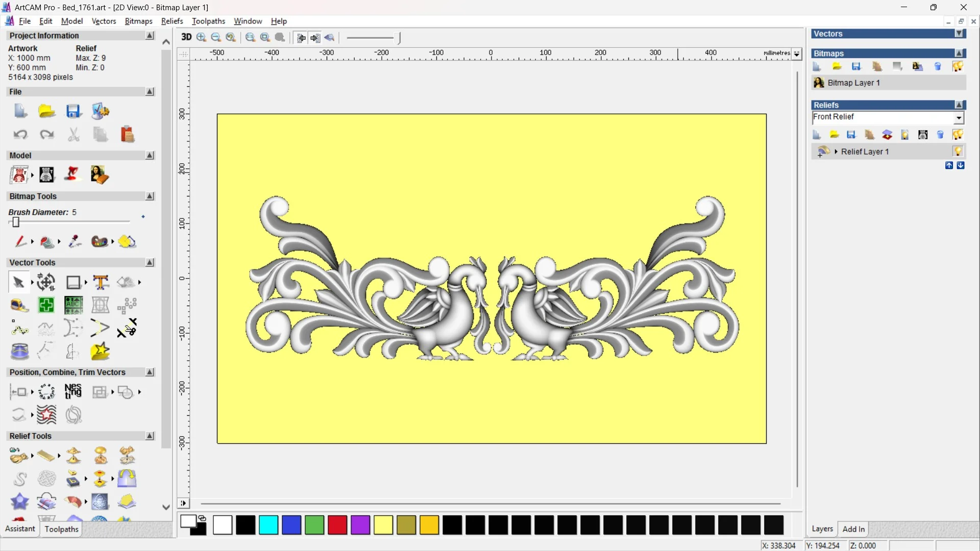Open the Toolpaths menu
Viewport: 980px width, 551px height.
(208, 21)
